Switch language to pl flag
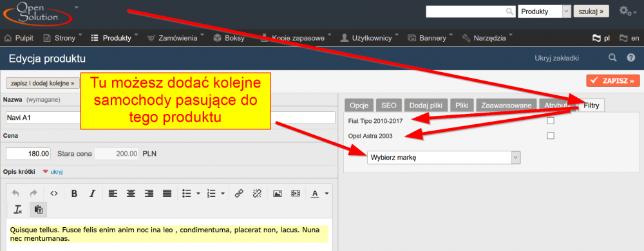The width and height of the screenshot is (644, 251). [601, 38]
